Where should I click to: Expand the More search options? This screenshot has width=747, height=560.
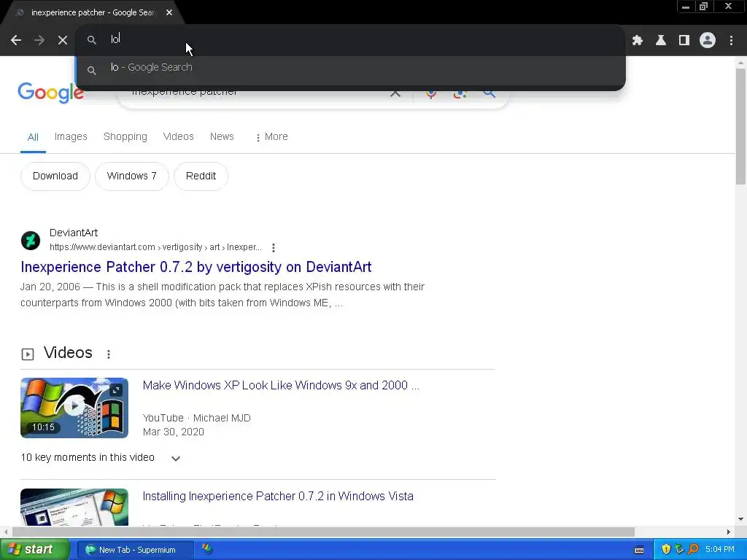click(x=271, y=136)
